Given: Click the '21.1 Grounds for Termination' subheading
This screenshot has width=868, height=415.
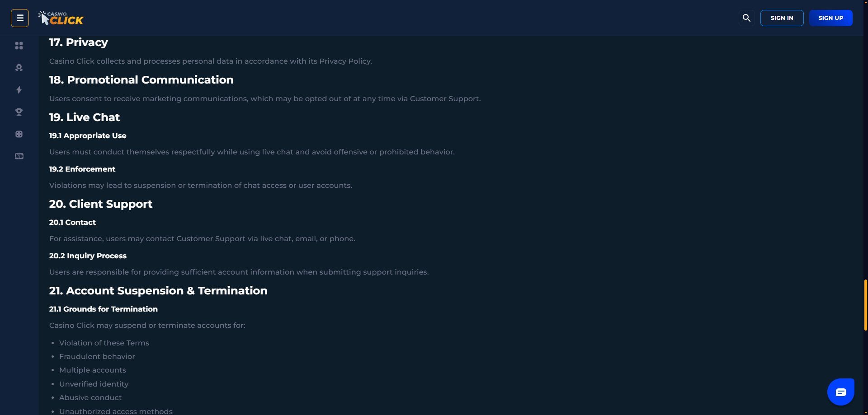Looking at the screenshot, I should coord(104,309).
